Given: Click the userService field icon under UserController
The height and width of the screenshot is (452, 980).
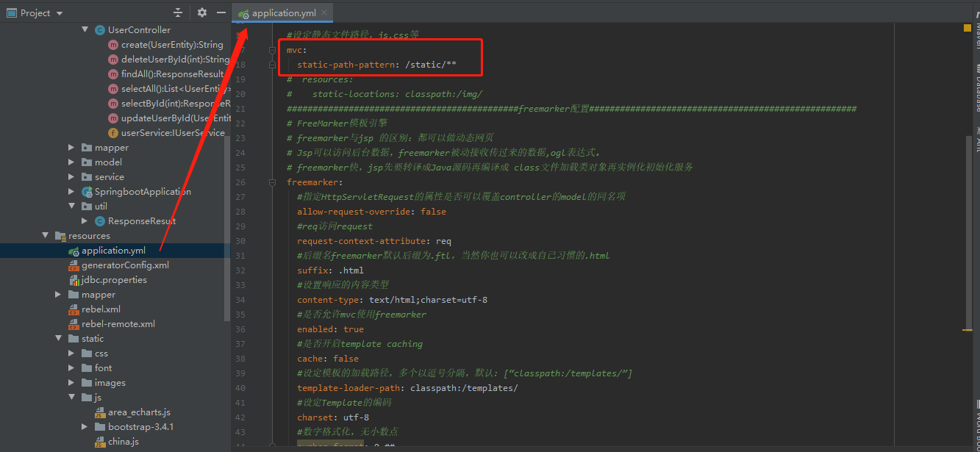Looking at the screenshot, I should [x=112, y=132].
